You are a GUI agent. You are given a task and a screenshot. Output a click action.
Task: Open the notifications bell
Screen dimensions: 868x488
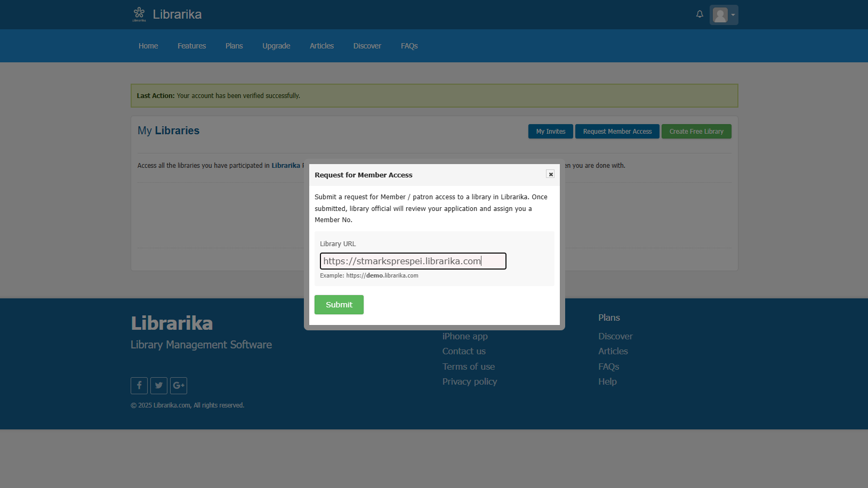[700, 14]
